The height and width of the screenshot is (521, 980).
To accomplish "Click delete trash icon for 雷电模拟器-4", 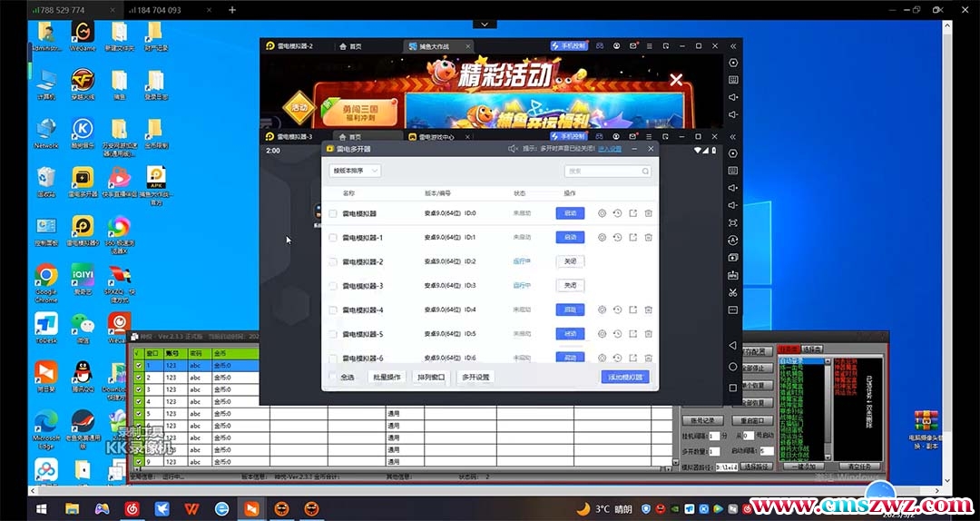I will coord(648,310).
